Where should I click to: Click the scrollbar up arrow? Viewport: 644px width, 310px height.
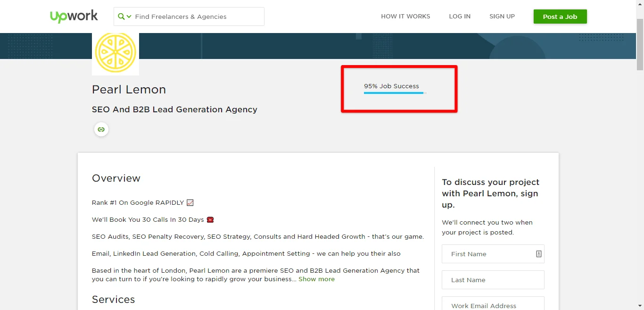tap(640, 4)
